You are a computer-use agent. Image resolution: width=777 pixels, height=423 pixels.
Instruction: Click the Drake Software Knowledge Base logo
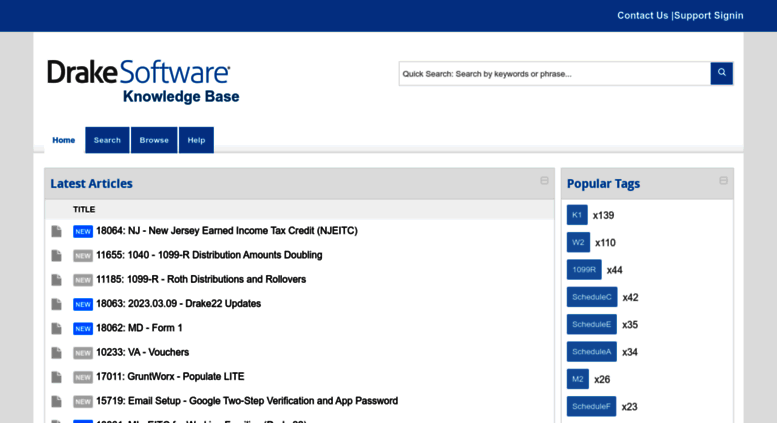[143, 81]
